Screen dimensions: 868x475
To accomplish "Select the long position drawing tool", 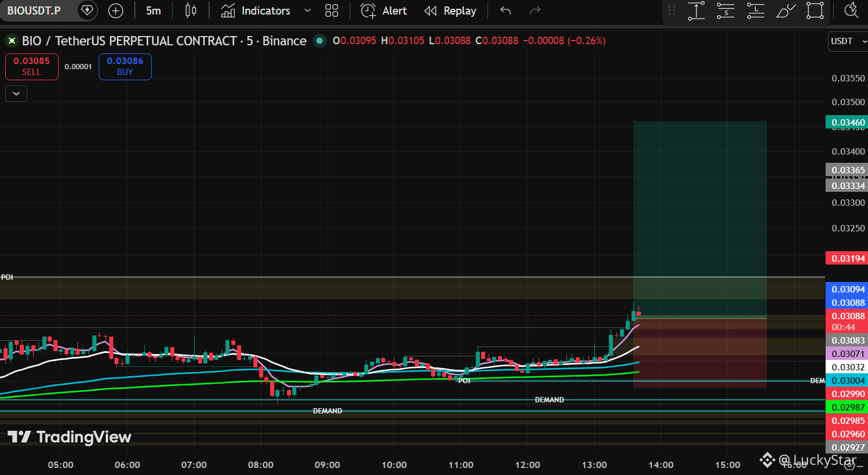I will point(755,10).
